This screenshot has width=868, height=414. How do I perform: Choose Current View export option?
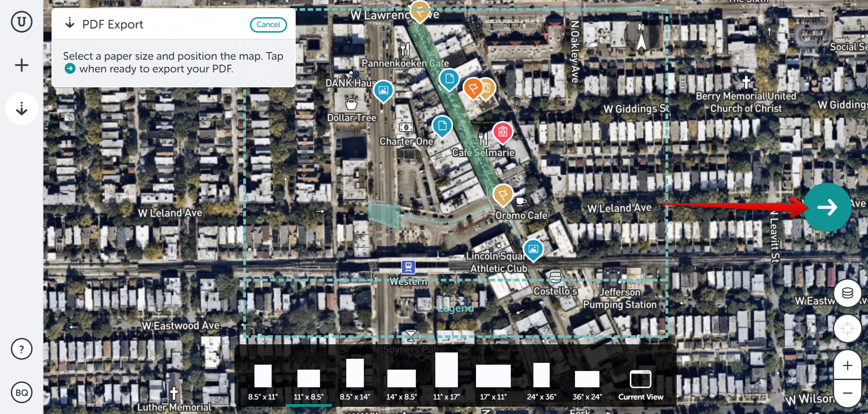pyautogui.click(x=641, y=385)
